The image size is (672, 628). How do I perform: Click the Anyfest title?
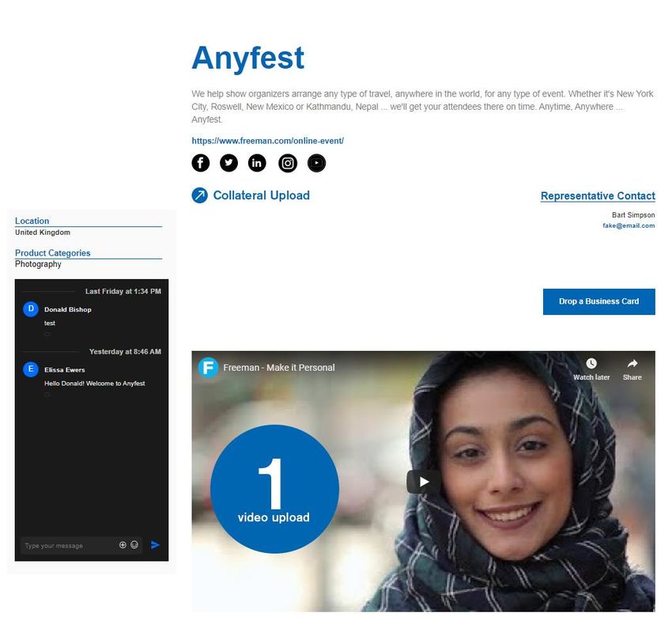[247, 58]
